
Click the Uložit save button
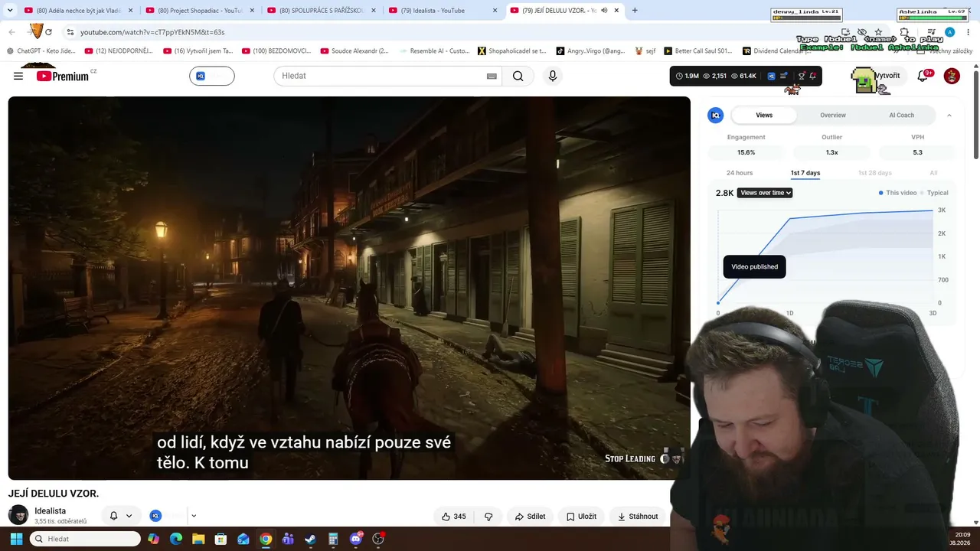(581, 517)
